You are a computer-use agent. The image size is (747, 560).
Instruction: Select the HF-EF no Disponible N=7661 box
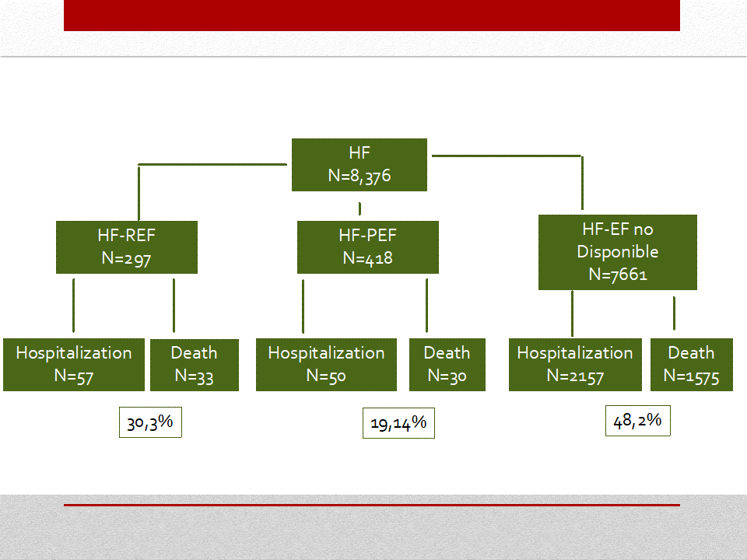pyautogui.click(x=617, y=252)
